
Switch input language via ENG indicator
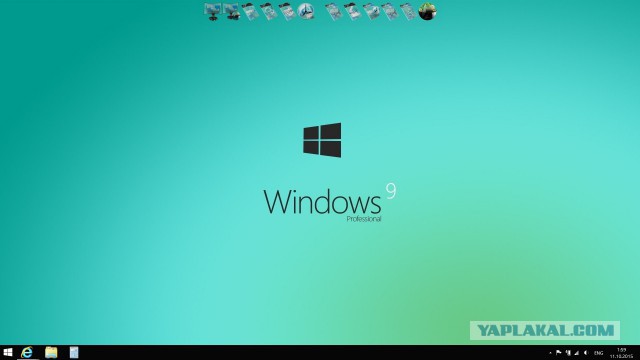tap(599, 353)
